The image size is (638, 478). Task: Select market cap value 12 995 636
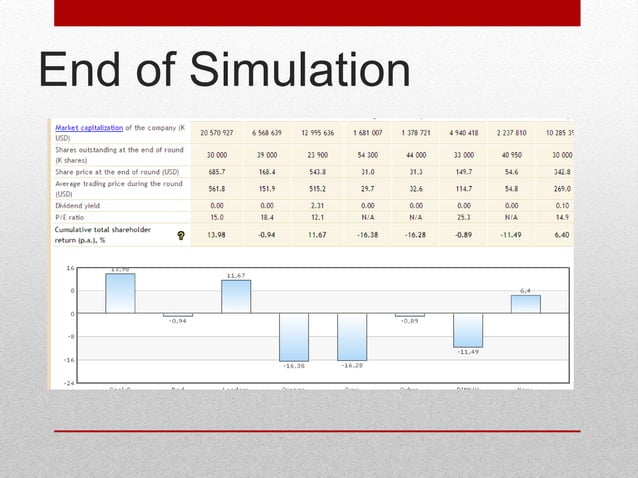(317, 133)
